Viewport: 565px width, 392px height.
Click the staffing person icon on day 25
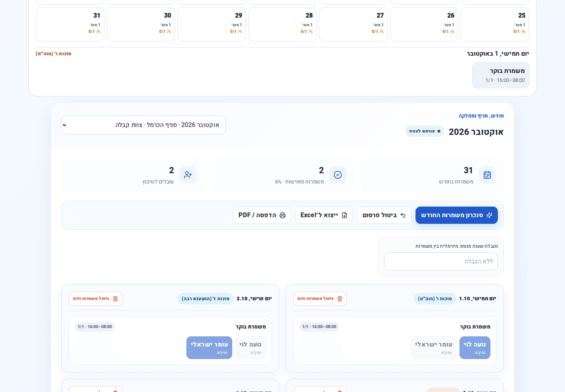point(523,31)
